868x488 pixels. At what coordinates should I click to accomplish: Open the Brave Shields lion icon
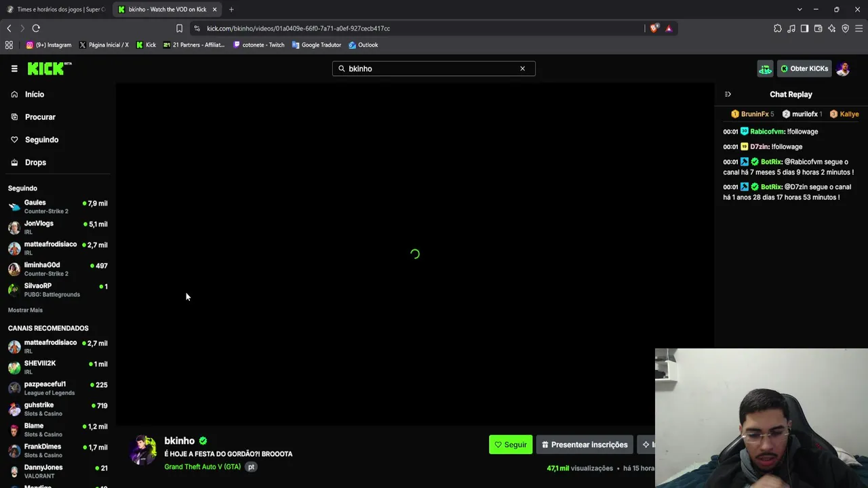pyautogui.click(x=654, y=28)
